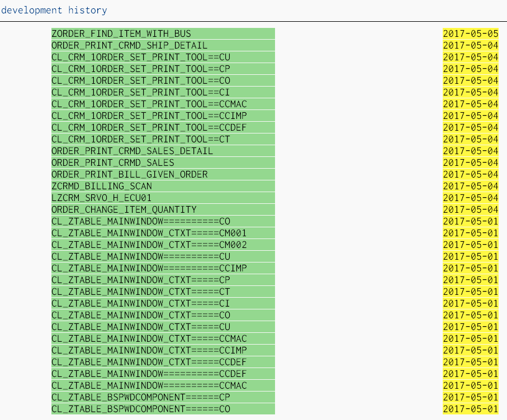Screen dimensions: 507x420
Task: Click CL_CRM_1ORDER_SET_PRINT_TOOL==CP
Action: [163, 69]
